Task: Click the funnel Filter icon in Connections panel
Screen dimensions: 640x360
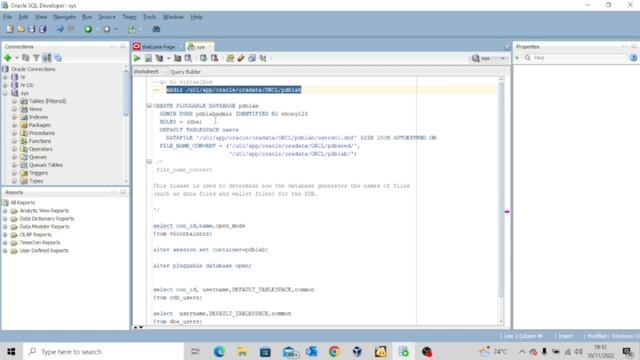Action: coord(36,58)
